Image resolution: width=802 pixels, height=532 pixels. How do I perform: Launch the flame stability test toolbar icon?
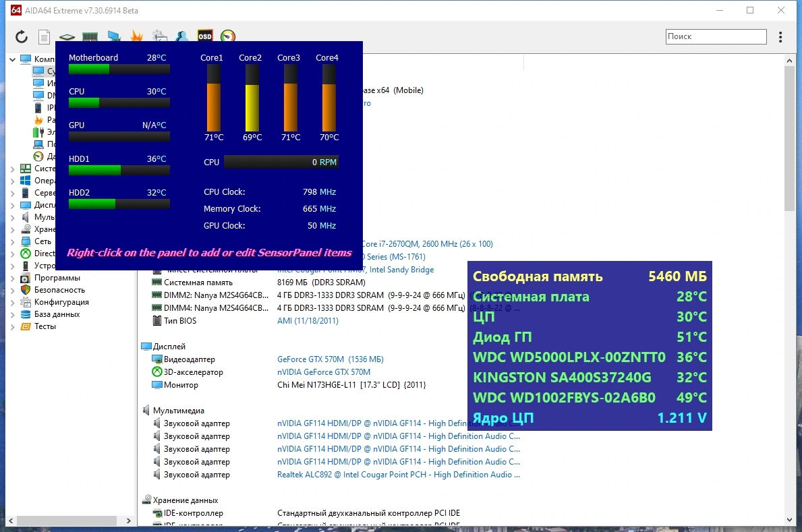(136, 36)
